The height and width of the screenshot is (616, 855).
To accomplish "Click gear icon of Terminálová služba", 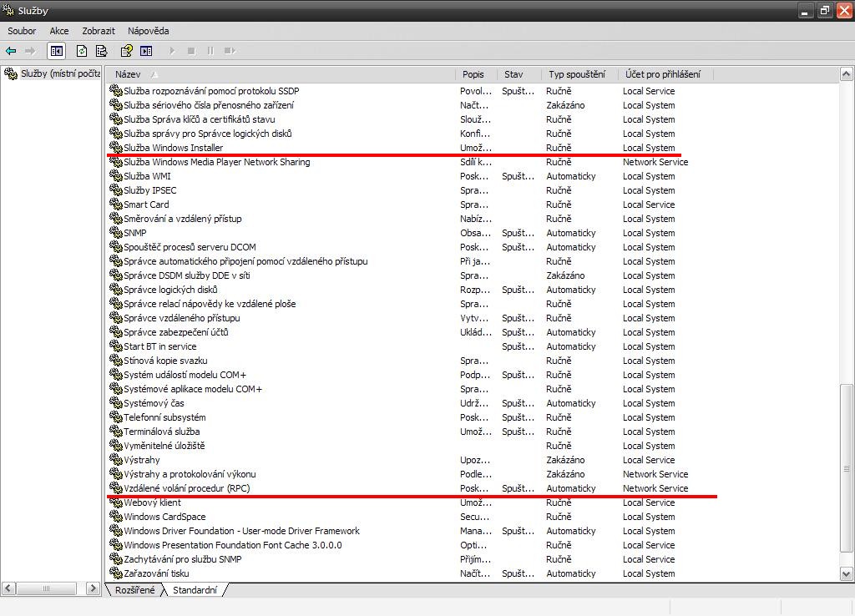I will point(115,431).
